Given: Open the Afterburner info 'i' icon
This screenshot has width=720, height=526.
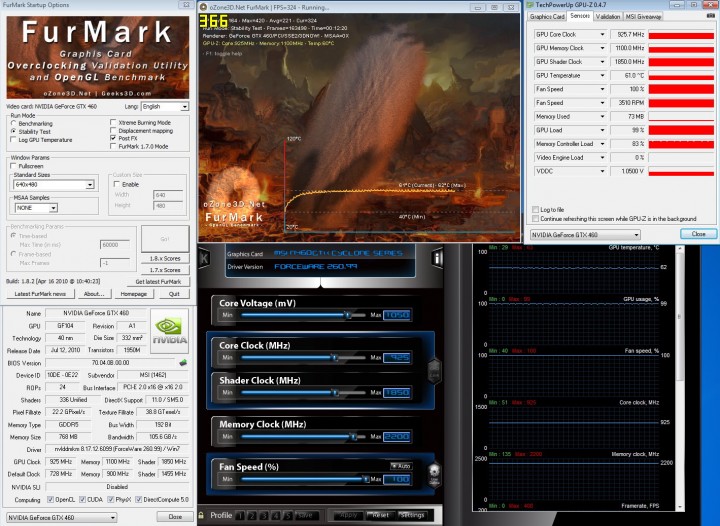Looking at the screenshot, I should click(438, 258).
